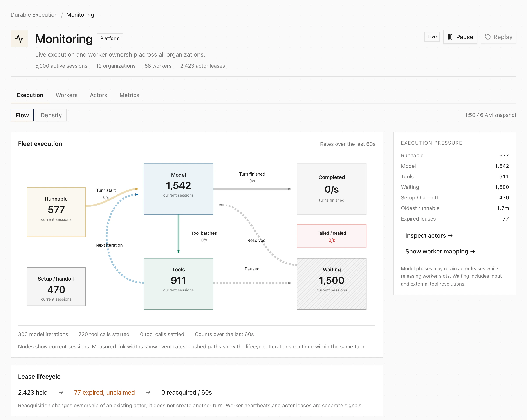
Task: Click the Tools 911 sessions node
Action: [179, 284]
